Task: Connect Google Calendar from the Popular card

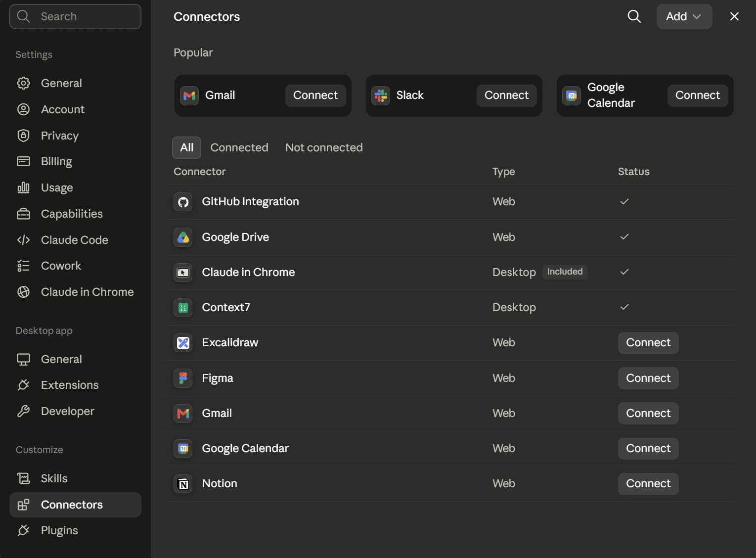Action: click(698, 95)
